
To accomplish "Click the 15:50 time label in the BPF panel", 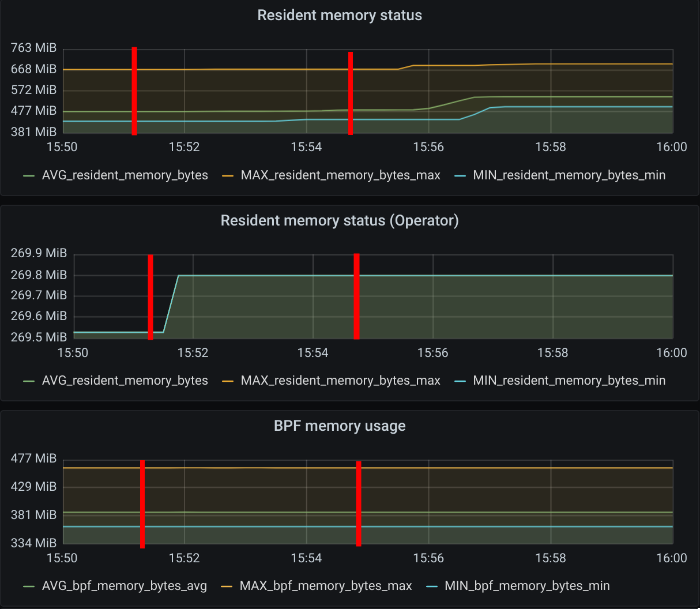I will tap(62, 558).
